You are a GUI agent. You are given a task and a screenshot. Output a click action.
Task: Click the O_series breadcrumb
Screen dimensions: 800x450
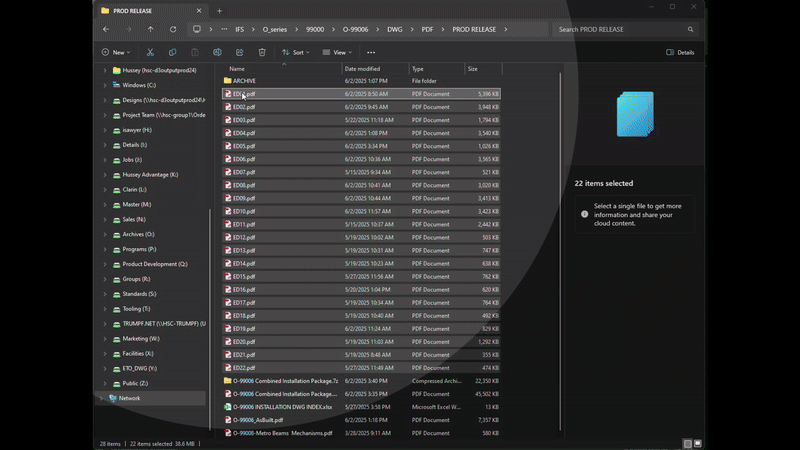click(x=274, y=29)
